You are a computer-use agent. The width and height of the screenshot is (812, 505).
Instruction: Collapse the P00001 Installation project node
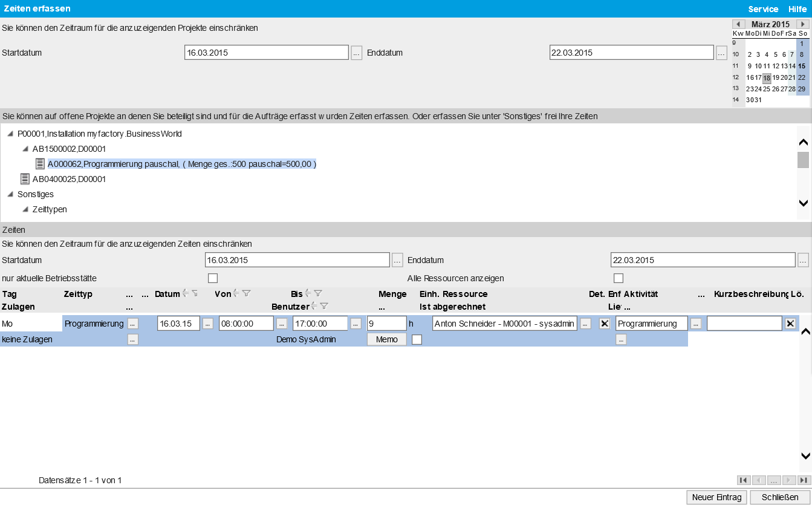tap(10, 134)
